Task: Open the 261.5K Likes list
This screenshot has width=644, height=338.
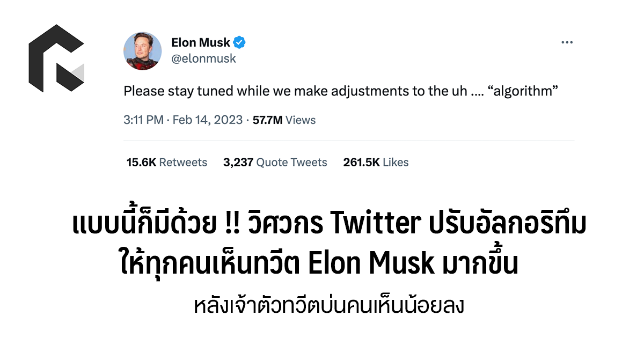Action: (376, 162)
